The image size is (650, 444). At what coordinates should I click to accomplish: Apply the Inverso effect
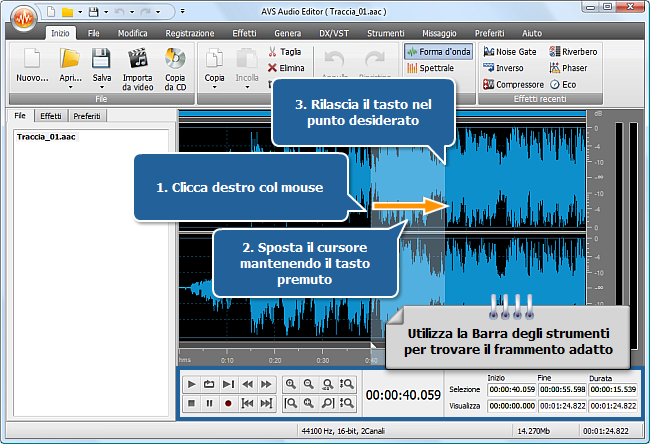pos(503,68)
